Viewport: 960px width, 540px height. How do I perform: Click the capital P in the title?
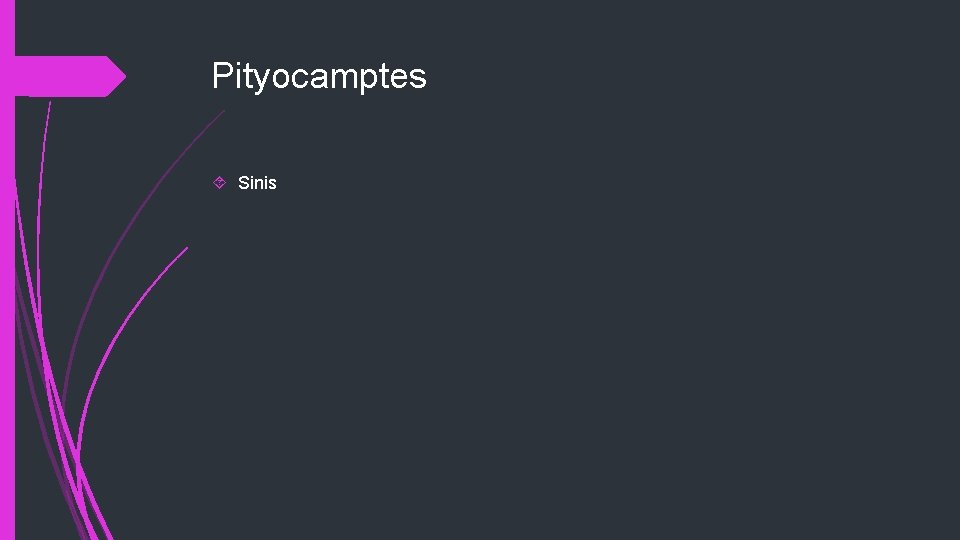[x=221, y=76]
